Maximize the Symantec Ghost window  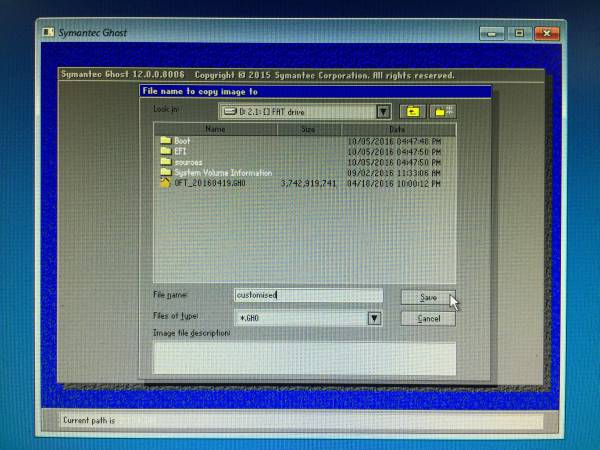pyautogui.click(x=519, y=32)
